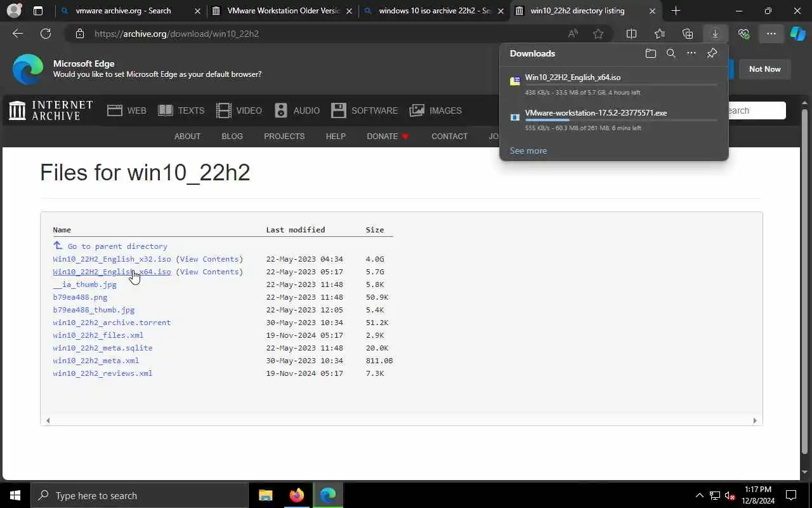Open Browser essentials heart icon
This screenshot has height=508, width=812.
point(743,34)
